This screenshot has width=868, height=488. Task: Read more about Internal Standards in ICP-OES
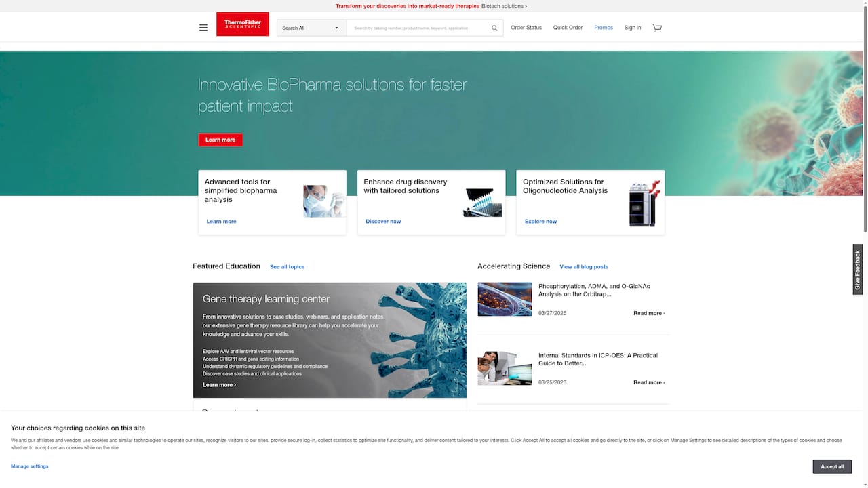[648, 382]
